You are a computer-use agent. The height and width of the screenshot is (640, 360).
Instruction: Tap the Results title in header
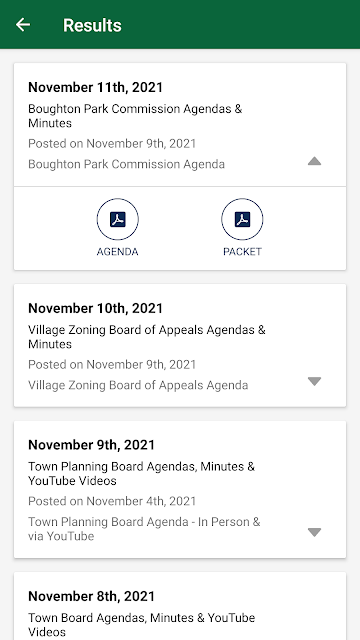[x=92, y=25]
